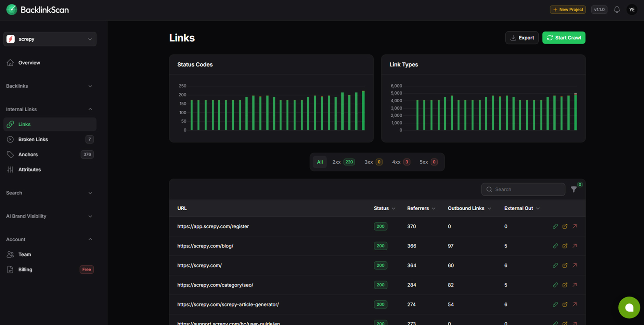Click link icon for category/seo/ row
644x325 pixels.
(555, 285)
